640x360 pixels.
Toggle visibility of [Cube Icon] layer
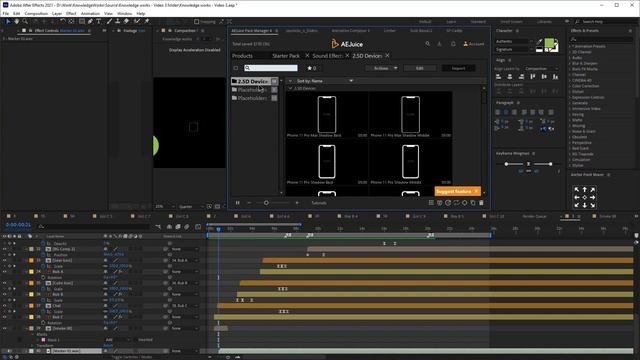coord(4,283)
